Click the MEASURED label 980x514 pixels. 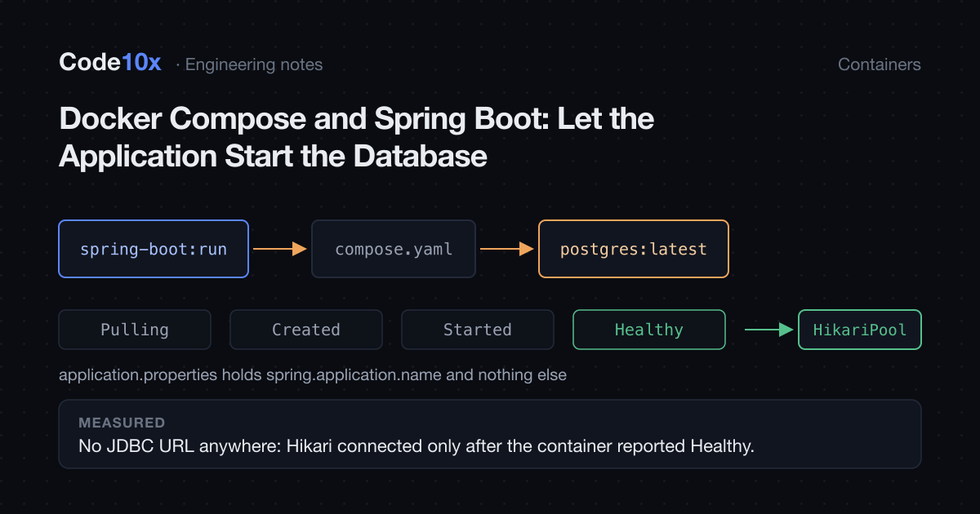pos(122,423)
